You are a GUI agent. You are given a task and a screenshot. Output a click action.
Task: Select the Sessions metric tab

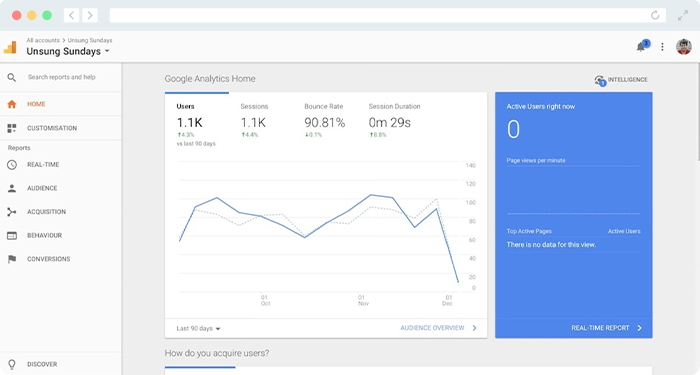(x=254, y=121)
